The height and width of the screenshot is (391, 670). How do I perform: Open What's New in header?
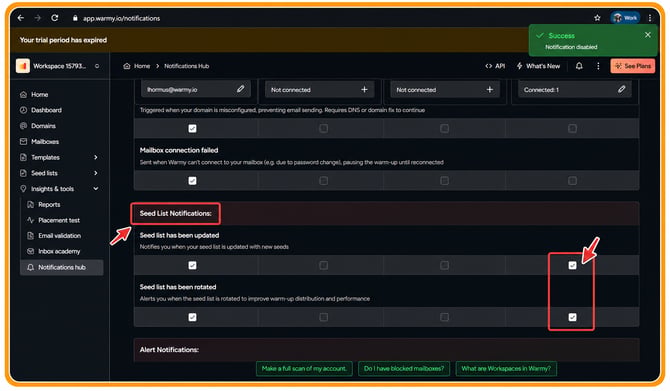538,66
